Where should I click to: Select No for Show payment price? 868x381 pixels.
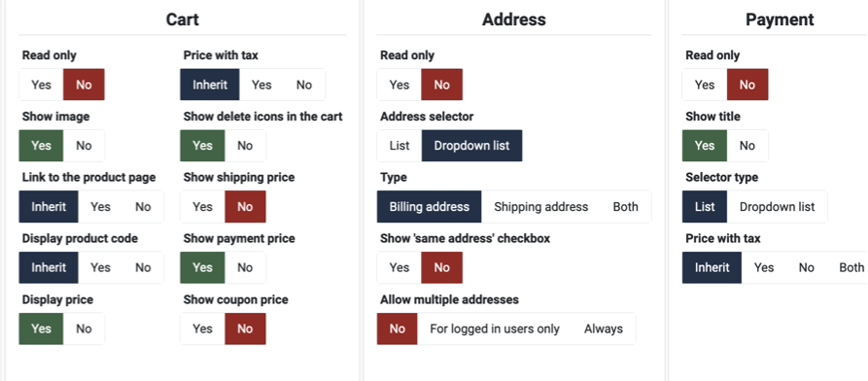click(x=245, y=267)
